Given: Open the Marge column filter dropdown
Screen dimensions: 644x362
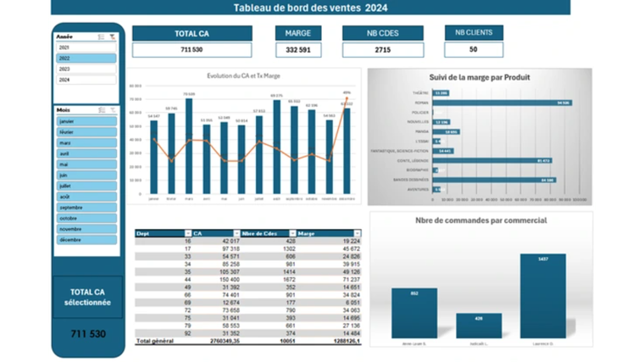Looking at the screenshot, I should (357, 233).
